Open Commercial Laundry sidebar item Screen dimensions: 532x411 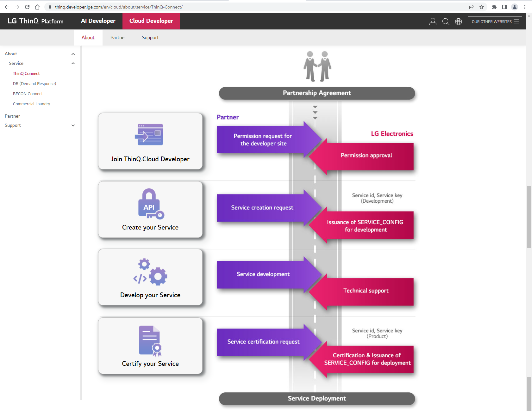click(x=31, y=104)
